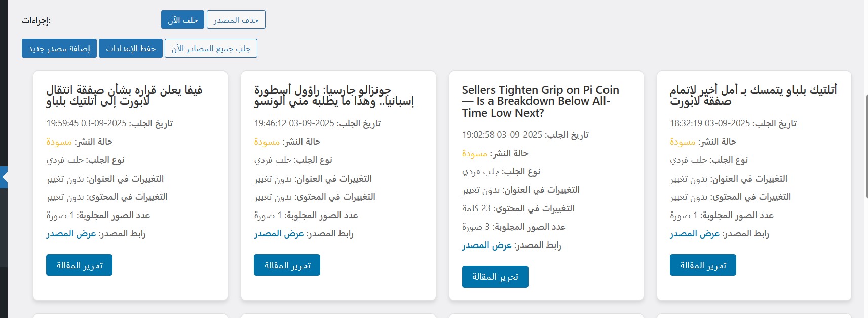Save settings with حفظ الإعدادات

[x=131, y=48]
